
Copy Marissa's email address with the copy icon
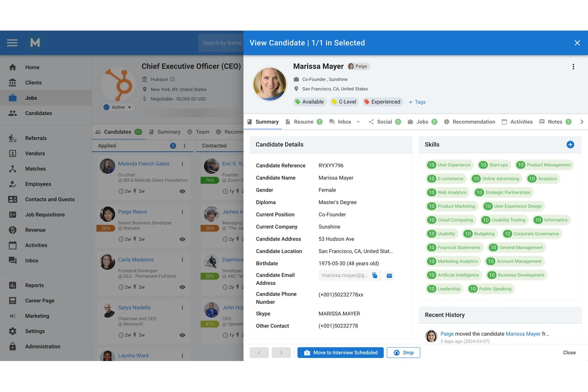click(x=375, y=276)
